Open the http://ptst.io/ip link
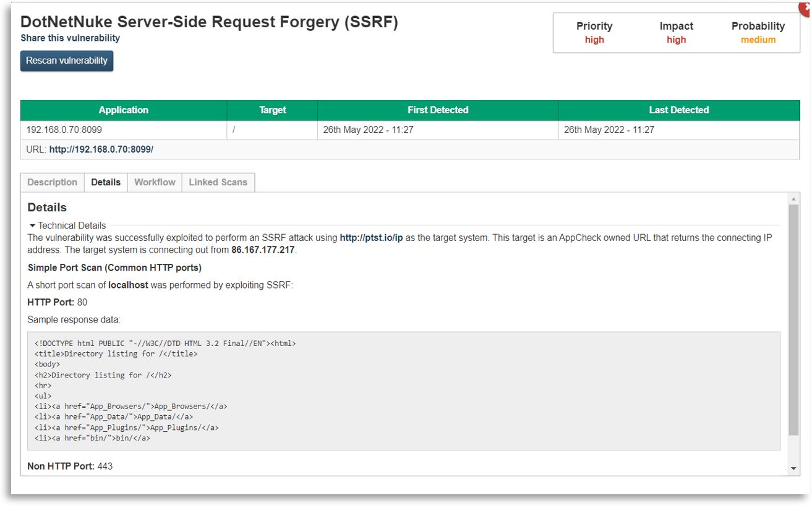The image size is (812, 506). pos(371,238)
